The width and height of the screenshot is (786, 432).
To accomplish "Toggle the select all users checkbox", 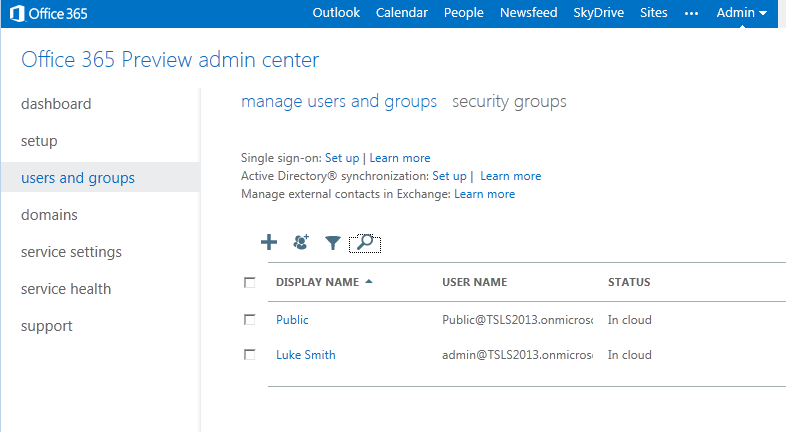I will [x=250, y=282].
